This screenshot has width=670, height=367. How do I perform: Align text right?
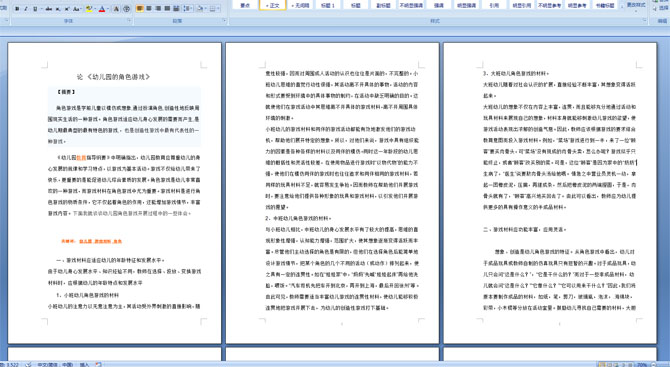158,8
